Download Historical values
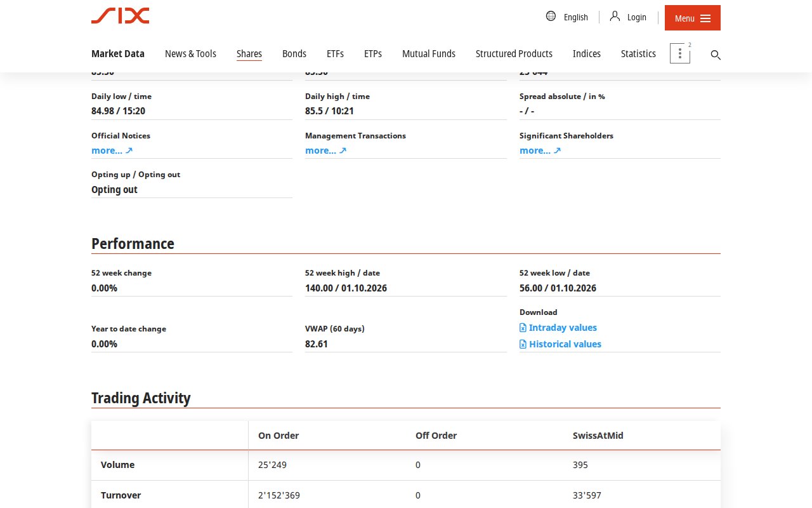812x508 pixels. [560, 344]
